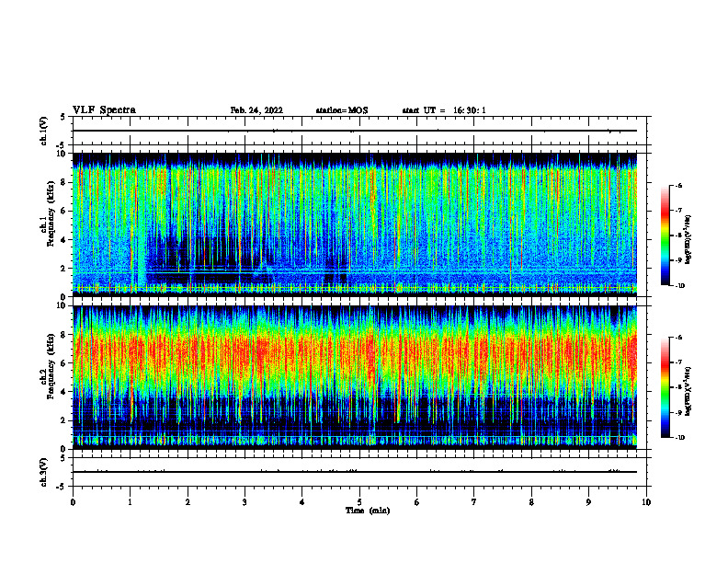728x563 pixels.
Task: Click time axis tick label "4"
Action: (302, 502)
